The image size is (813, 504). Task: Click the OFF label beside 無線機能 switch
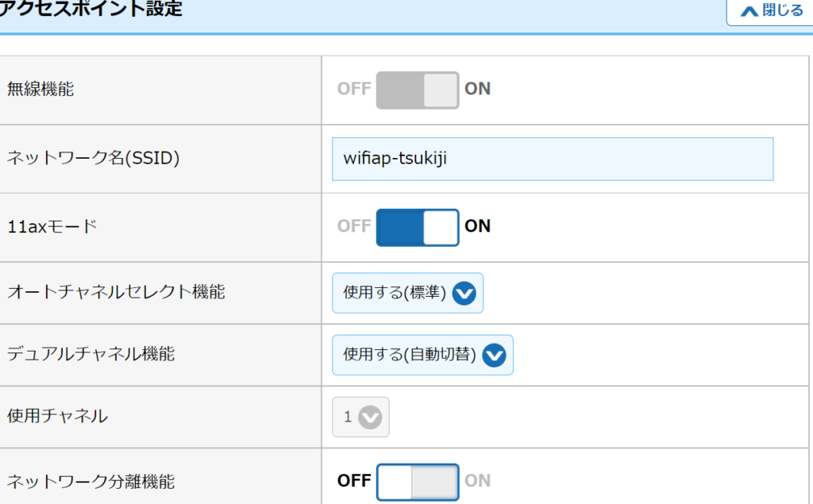[354, 89]
